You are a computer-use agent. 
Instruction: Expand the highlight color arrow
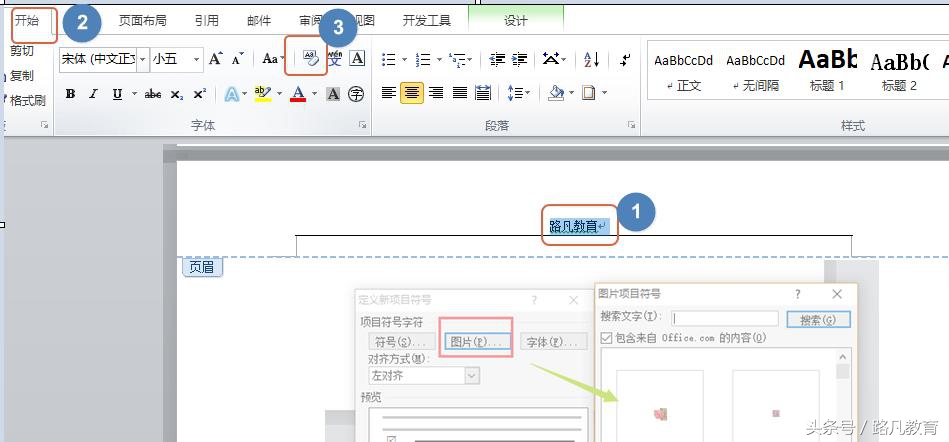pyautogui.click(x=280, y=94)
